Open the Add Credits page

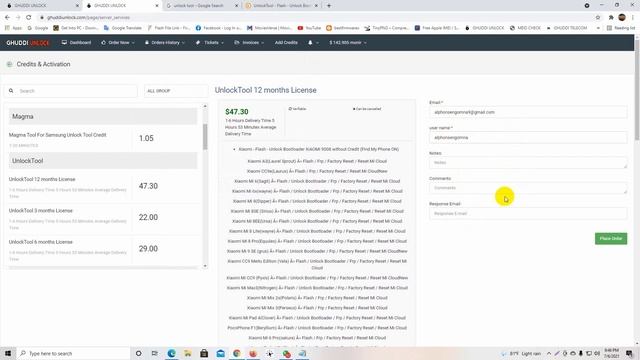tap(286, 42)
